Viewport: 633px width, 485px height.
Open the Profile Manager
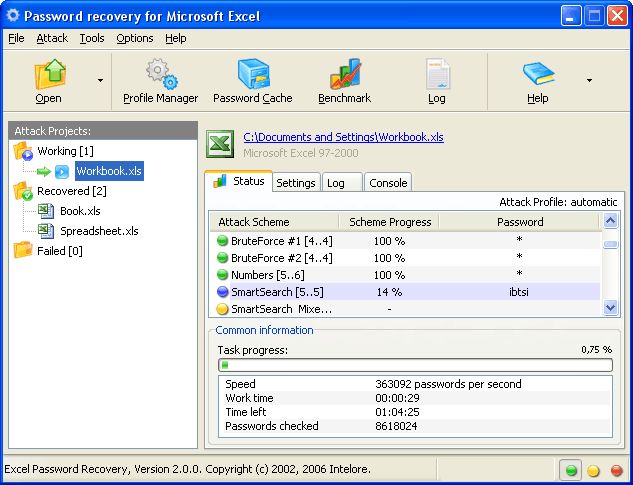coord(160,75)
